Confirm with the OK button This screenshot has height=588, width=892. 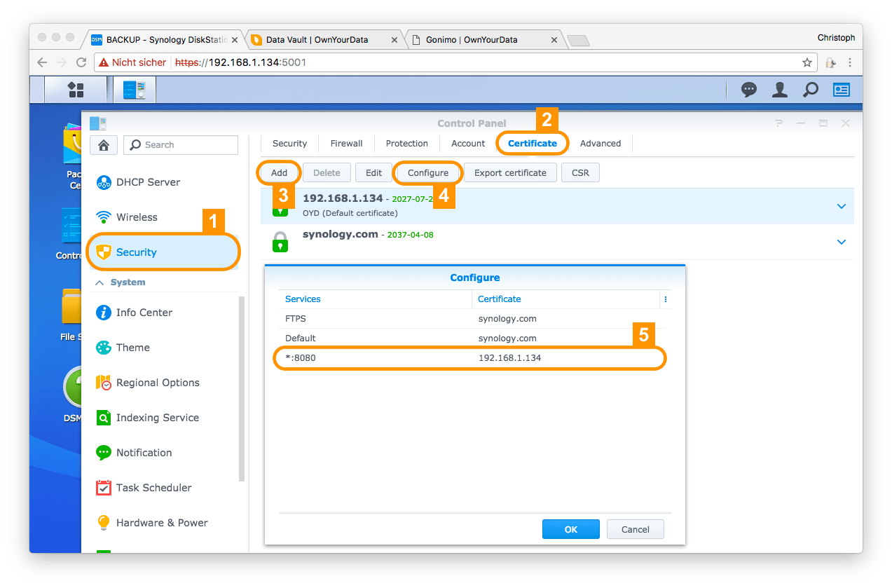(570, 529)
